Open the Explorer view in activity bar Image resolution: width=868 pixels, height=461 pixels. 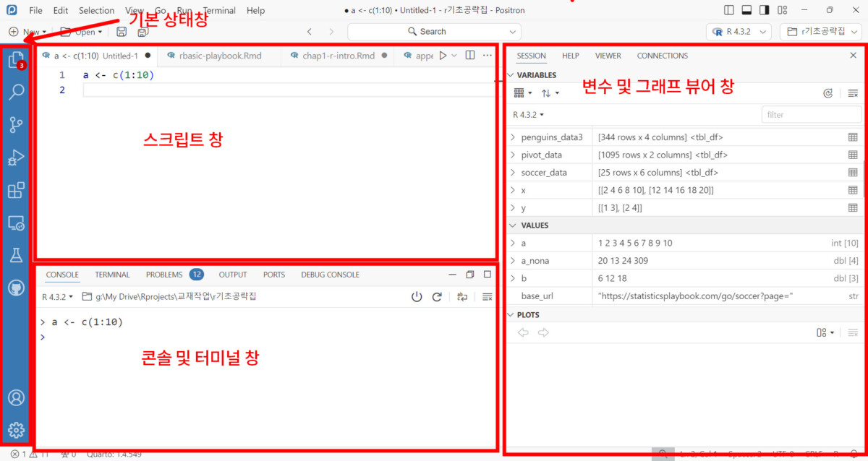(16, 60)
